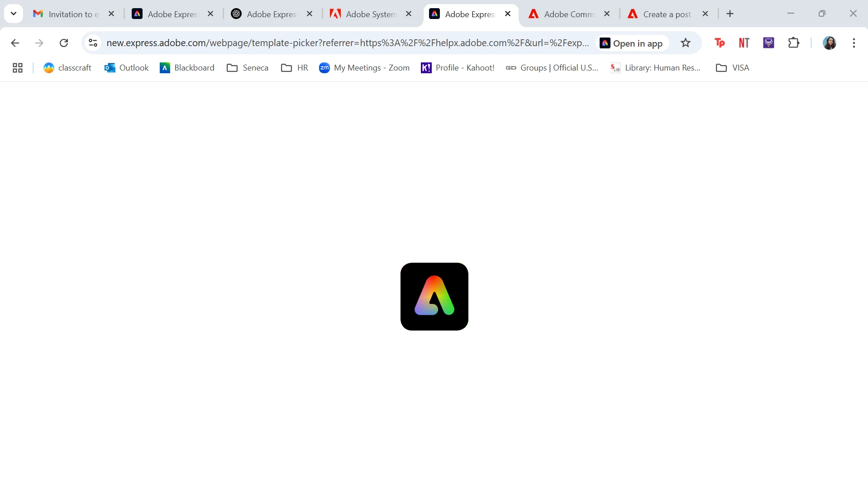Image resolution: width=868 pixels, height=501 pixels.
Task: Open the Outlook bookmark
Action: click(127, 68)
